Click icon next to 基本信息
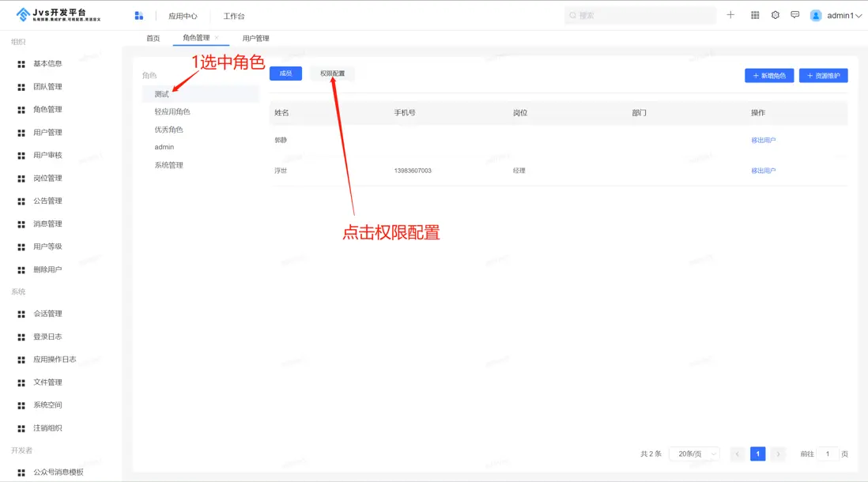The height and width of the screenshot is (482, 868). click(21, 64)
